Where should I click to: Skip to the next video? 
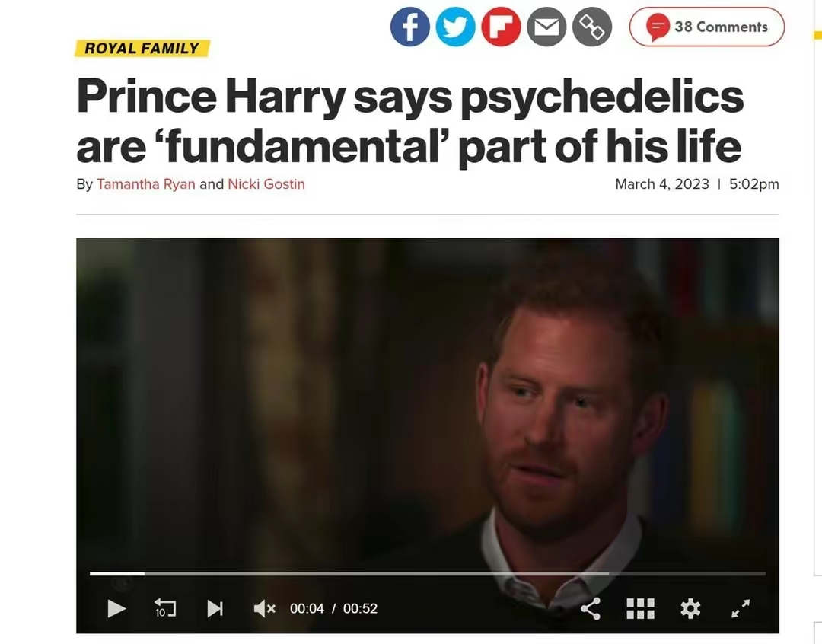tap(215, 608)
